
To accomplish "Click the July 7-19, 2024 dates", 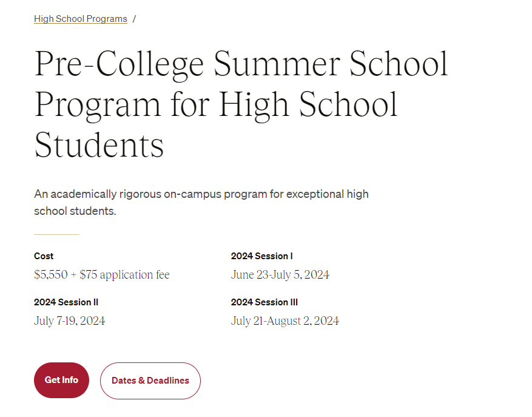I will point(69,320).
